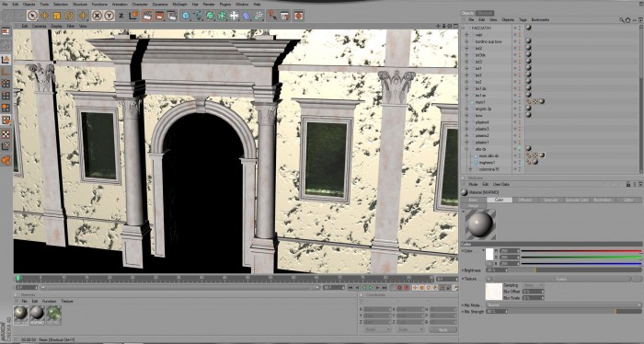The image size is (644, 344).
Task: Expand the pilastro4 tree item
Action: [466, 122]
